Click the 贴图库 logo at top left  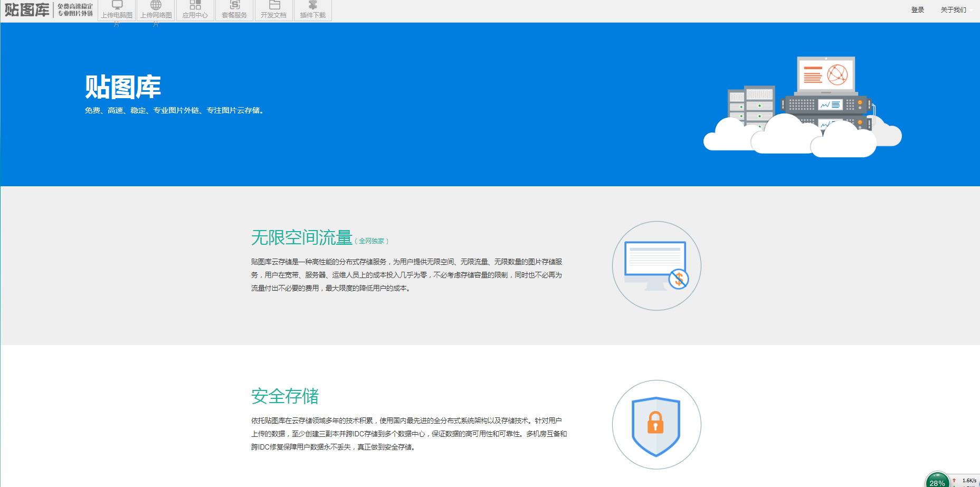(x=27, y=8)
